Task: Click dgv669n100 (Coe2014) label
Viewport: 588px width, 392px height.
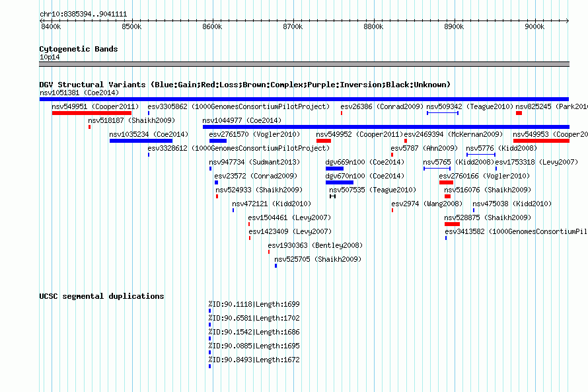Action: (365, 162)
